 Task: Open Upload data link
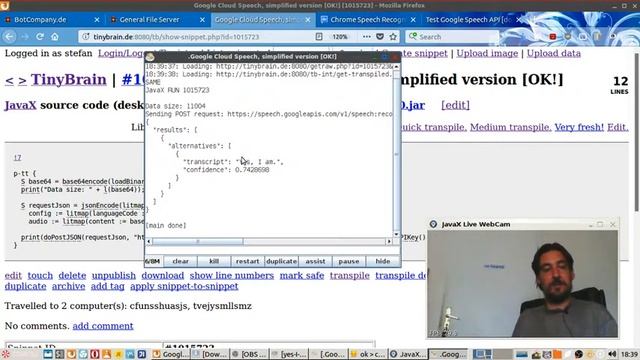coord(553,53)
